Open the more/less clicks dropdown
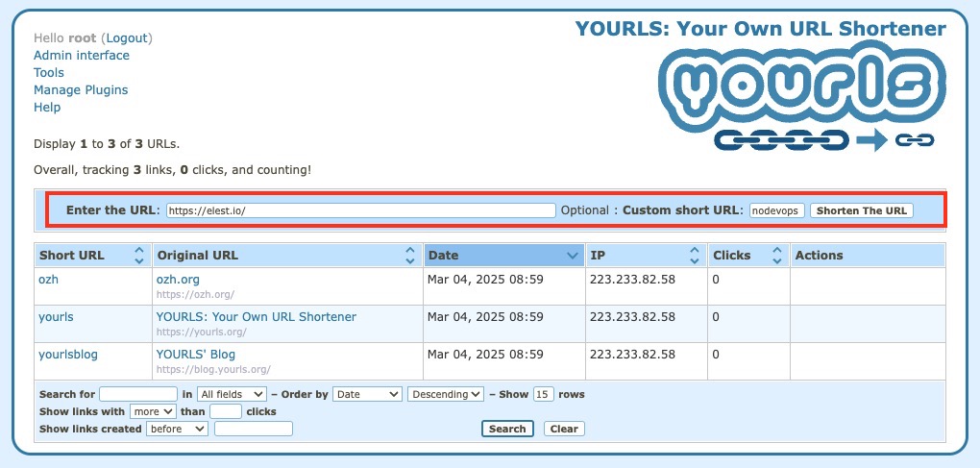 point(153,411)
